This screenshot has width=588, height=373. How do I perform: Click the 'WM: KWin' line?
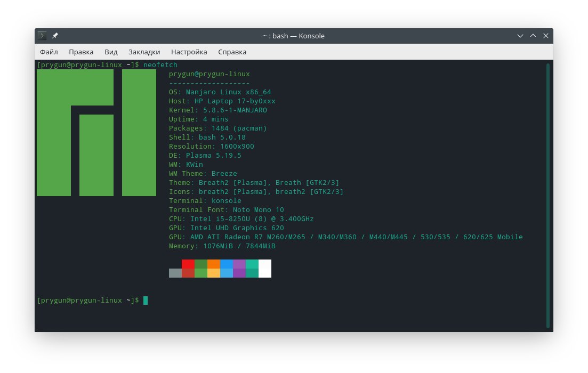186,164
